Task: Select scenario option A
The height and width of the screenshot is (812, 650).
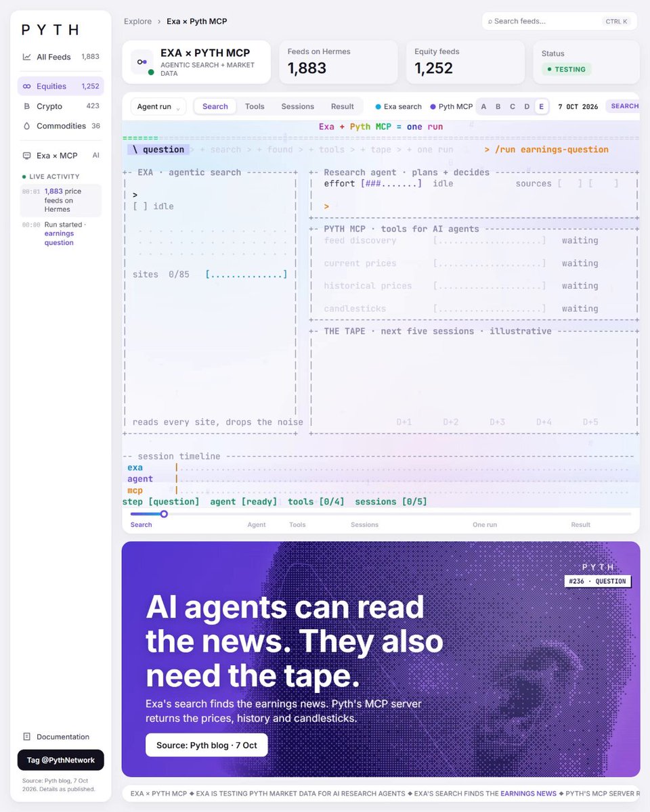Action: 483,106
